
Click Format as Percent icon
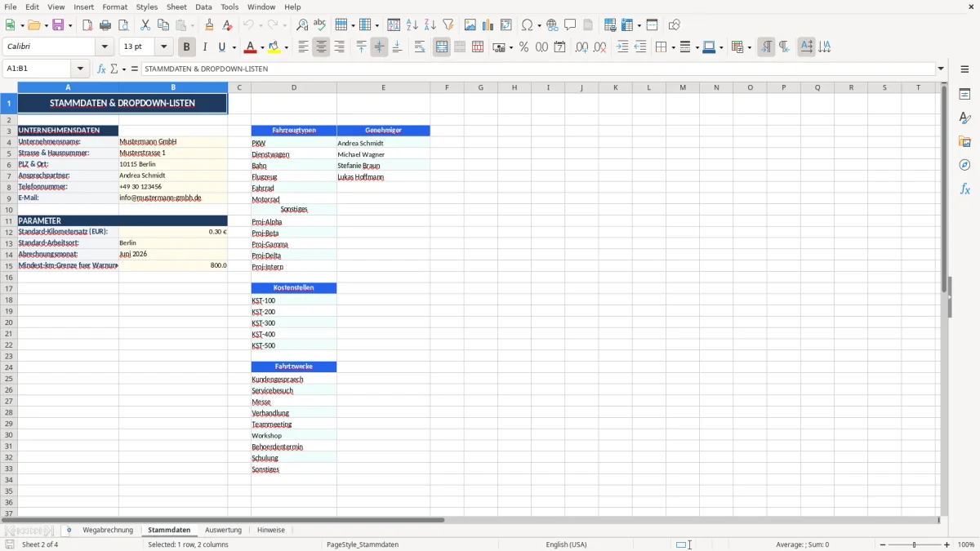pos(523,47)
